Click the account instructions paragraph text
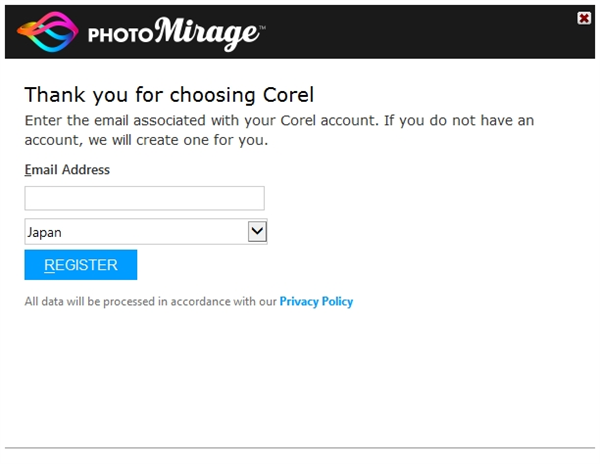Screen dimensions: 600x464 click(279, 130)
